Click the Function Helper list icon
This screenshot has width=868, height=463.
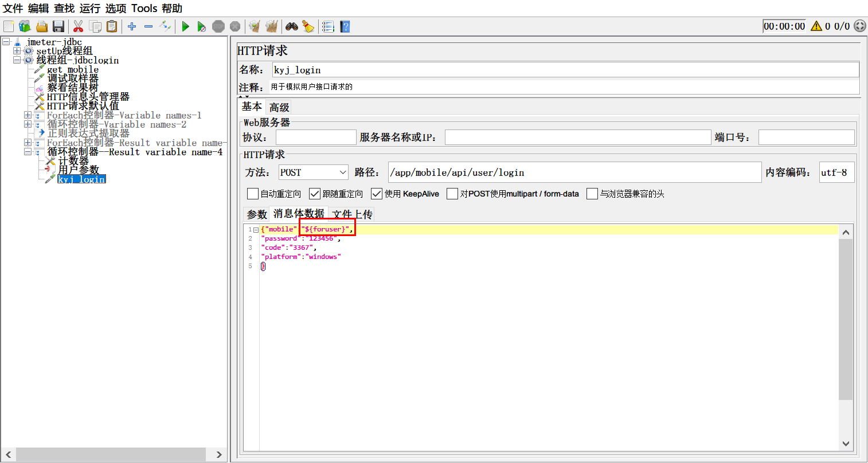tap(328, 26)
